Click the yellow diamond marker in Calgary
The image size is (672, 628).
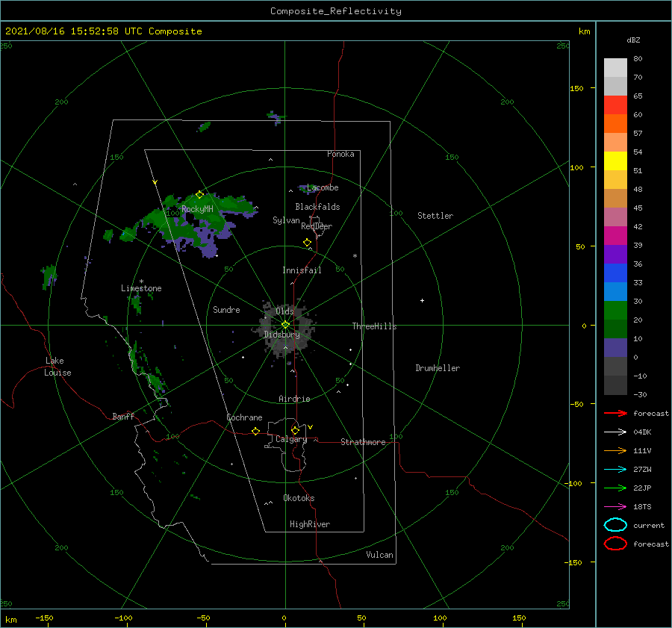[x=295, y=430]
